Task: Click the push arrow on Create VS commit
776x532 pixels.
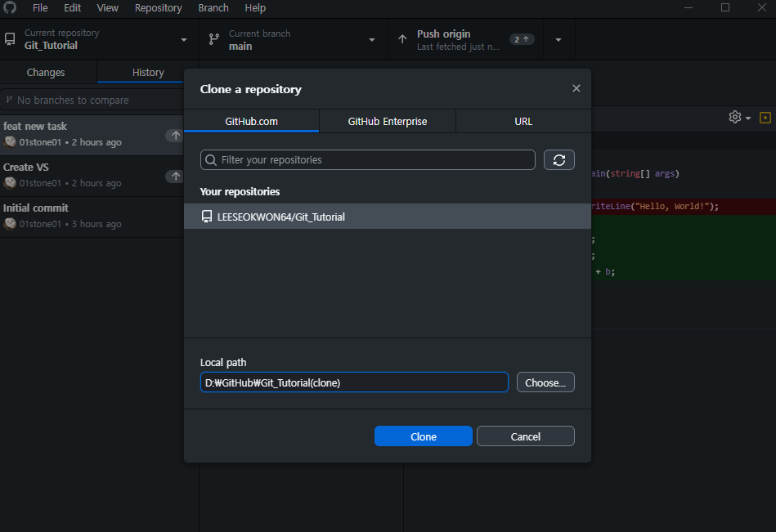Action: 175,176
